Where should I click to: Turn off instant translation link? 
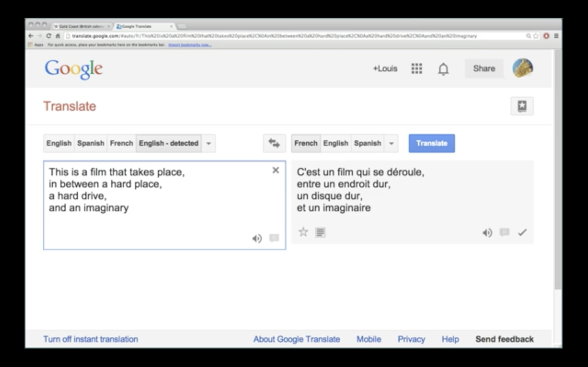pyautogui.click(x=91, y=339)
